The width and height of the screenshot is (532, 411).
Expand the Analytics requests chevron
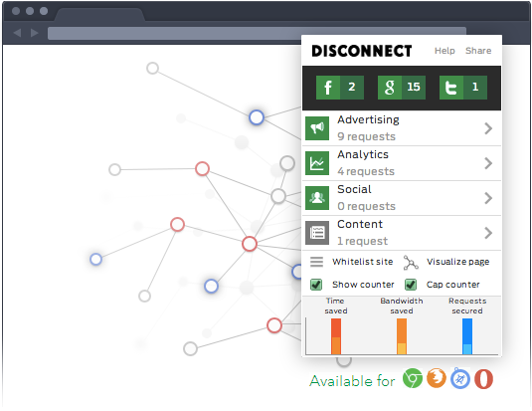click(488, 163)
